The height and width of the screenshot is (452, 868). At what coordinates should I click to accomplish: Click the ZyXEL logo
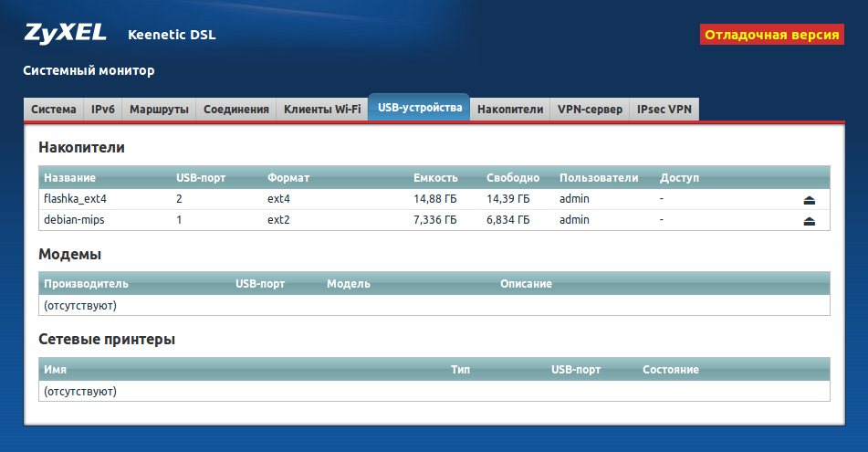(x=65, y=35)
